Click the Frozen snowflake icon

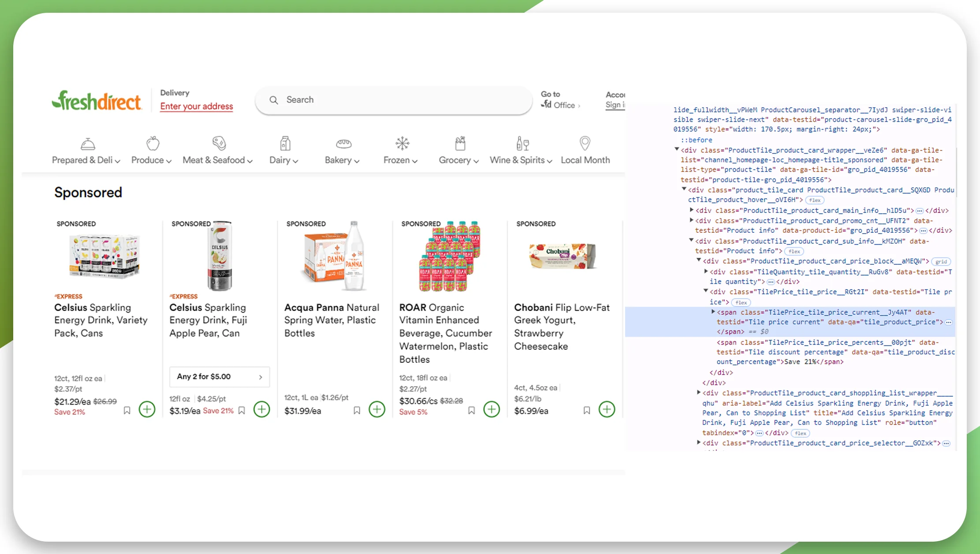[x=402, y=143]
